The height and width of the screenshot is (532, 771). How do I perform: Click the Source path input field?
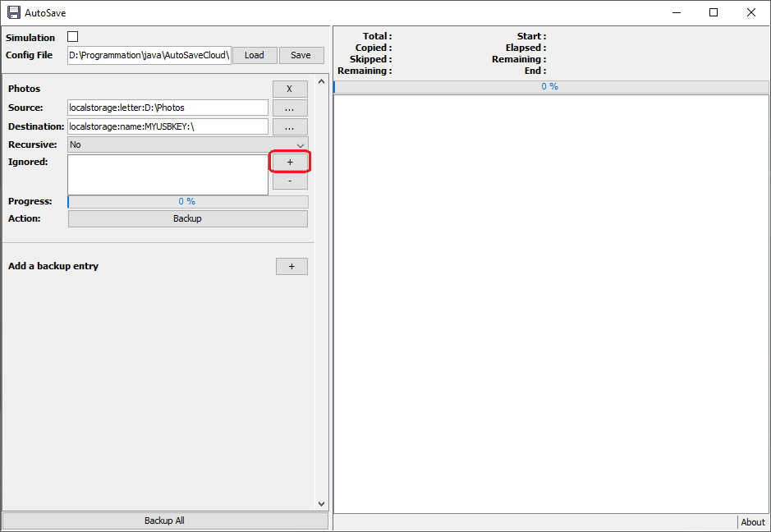[x=168, y=108]
